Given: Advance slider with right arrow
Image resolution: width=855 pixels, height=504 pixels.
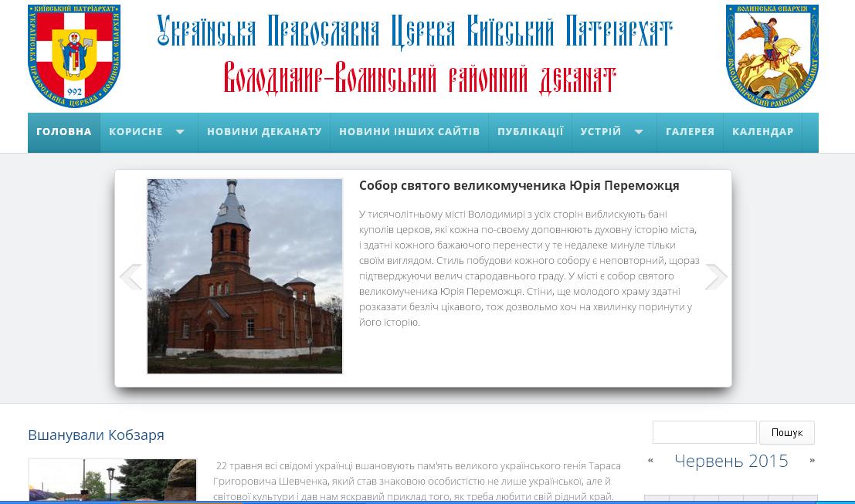Looking at the screenshot, I should click(716, 276).
